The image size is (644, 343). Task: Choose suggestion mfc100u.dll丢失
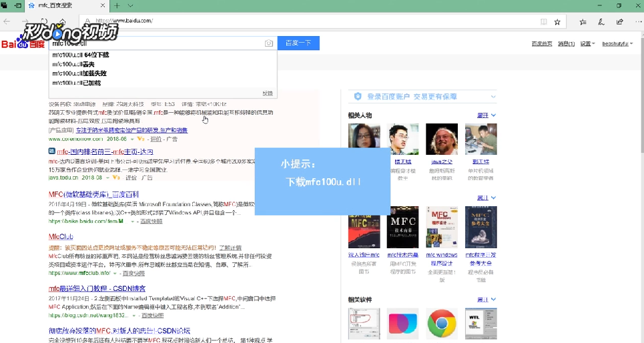(163, 64)
